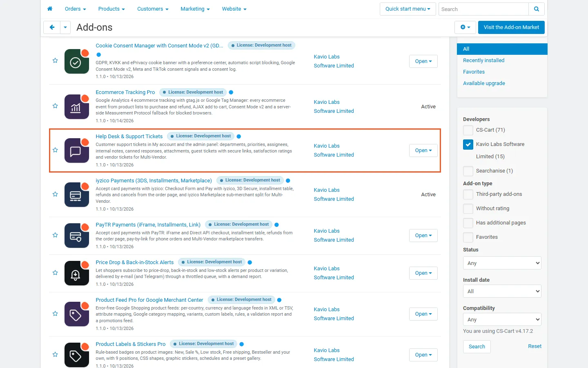Uncheck Kavio Labs Software Limited developer filter

click(468, 144)
